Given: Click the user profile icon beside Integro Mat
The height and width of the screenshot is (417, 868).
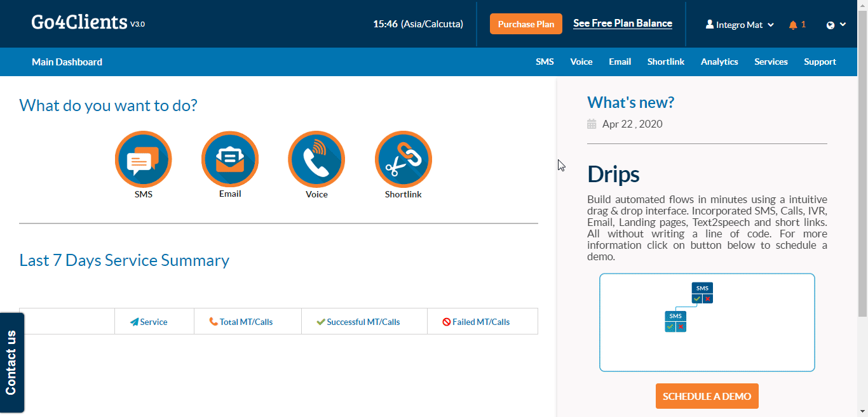Looking at the screenshot, I should pos(710,25).
